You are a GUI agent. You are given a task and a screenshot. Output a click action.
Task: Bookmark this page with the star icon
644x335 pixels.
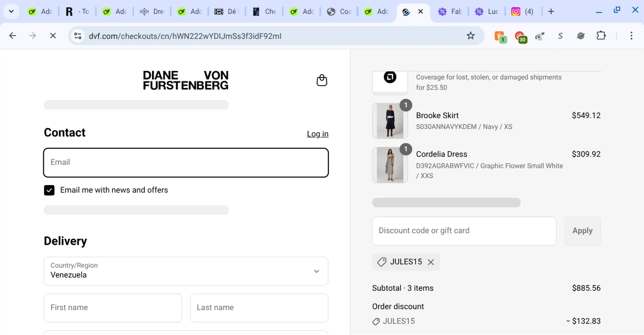(471, 36)
